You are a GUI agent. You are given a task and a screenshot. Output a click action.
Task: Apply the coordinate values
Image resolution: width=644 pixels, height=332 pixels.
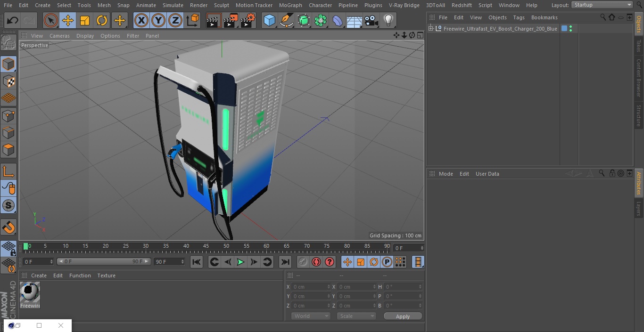click(403, 316)
